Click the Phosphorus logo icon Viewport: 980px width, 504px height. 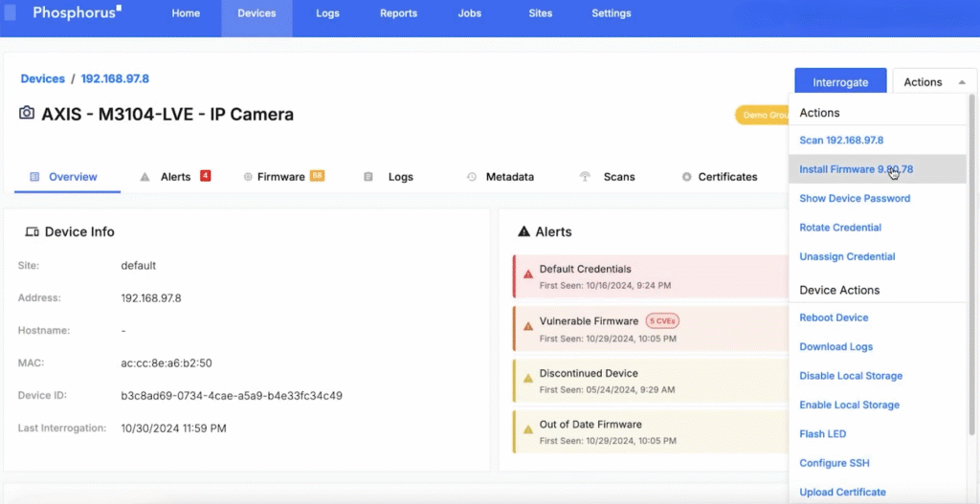point(11,13)
